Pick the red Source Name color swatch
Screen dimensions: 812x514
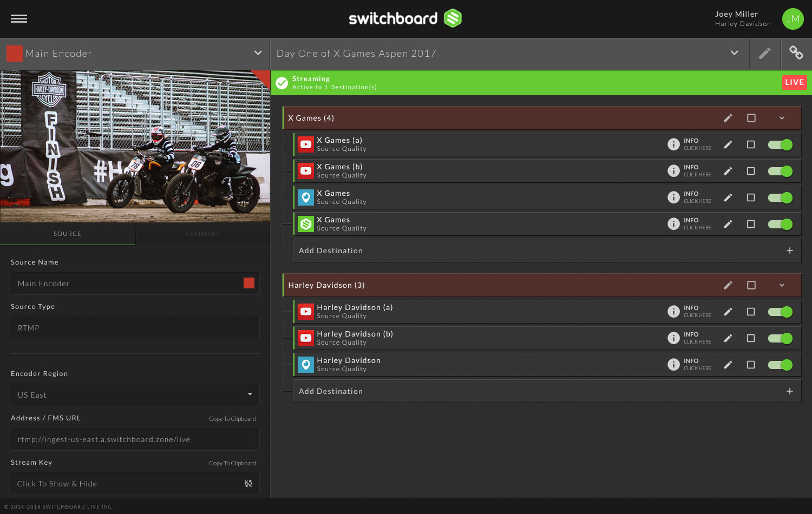pyautogui.click(x=249, y=283)
